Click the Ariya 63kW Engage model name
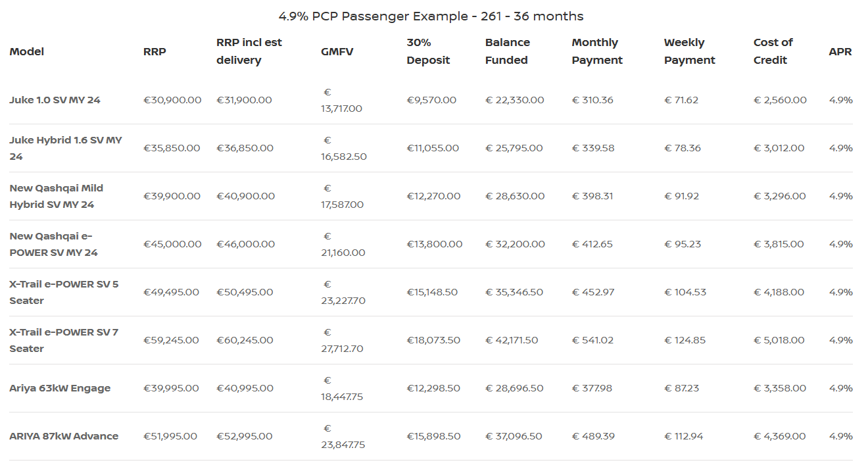Image resolution: width=868 pixels, height=475 pixels. click(60, 388)
